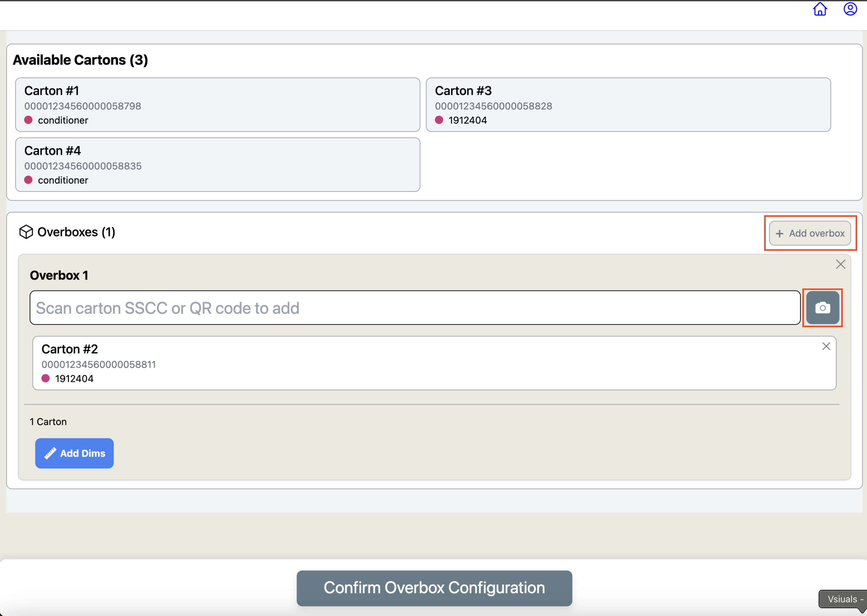Image resolution: width=867 pixels, height=616 pixels.
Task: Click the conditioner label in Carton #4
Action: coord(63,180)
